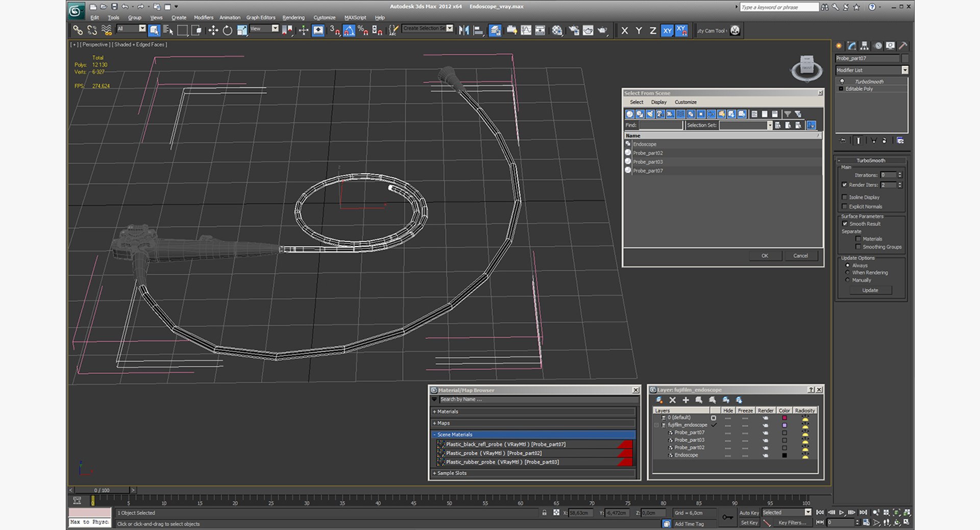The width and height of the screenshot is (980, 530).
Task: Toggle the Angle Snap icon
Action: point(349,31)
